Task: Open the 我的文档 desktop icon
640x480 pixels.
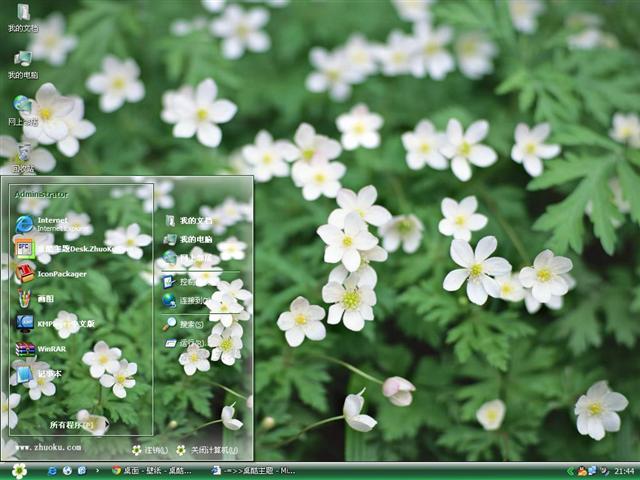Action: pos(23,18)
